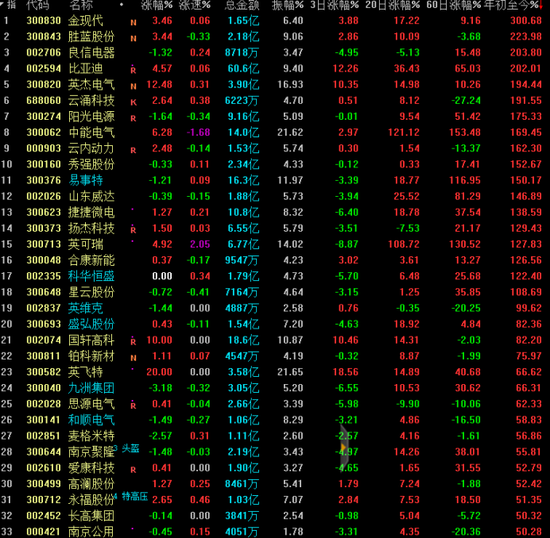Screen dimensions: 550x538
Task: Select stock name 南京公用
Action: [x=91, y=532]
